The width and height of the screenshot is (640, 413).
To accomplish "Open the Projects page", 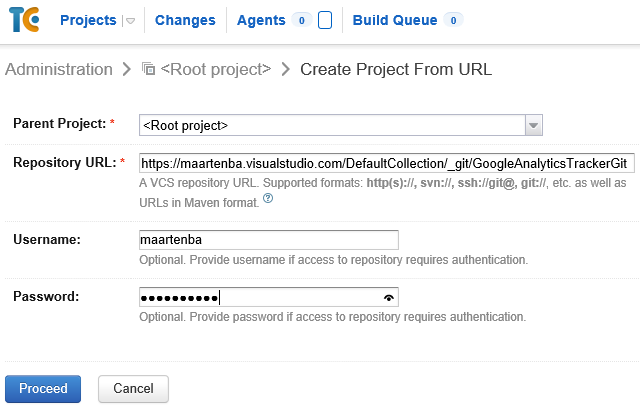I will (x=88, y=20).
